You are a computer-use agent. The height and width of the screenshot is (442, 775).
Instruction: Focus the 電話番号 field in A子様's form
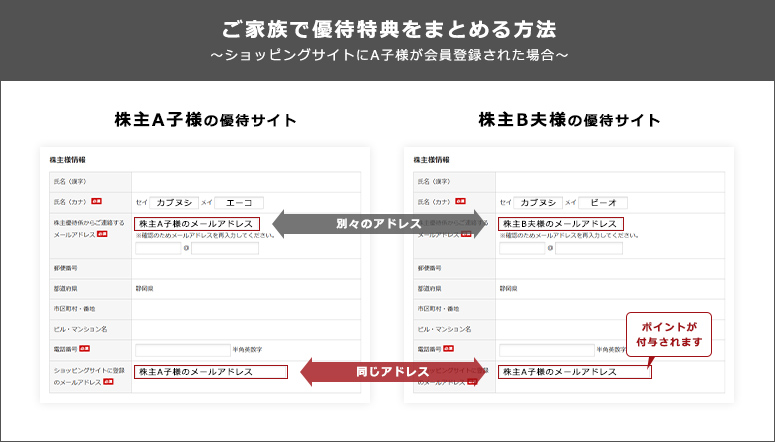[x=183, y=350]
